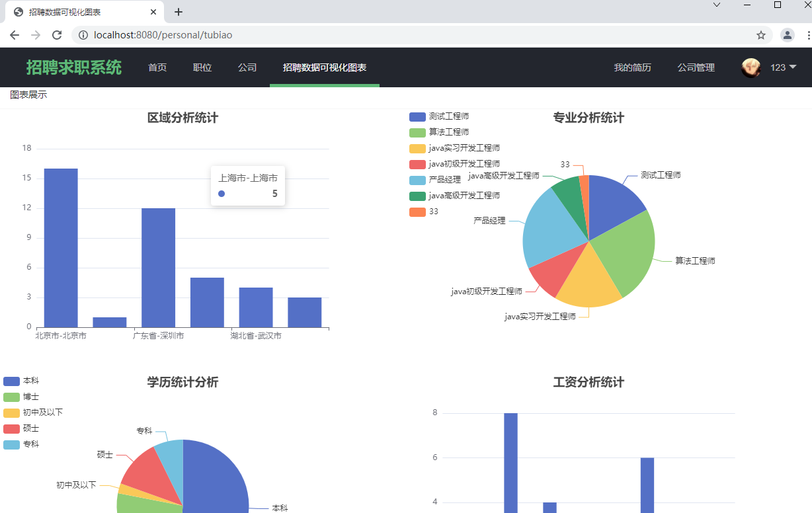
Task: Select 招聘数据可视化图表 navigation item
Action: pyautogui.click(x=325, y=67)
